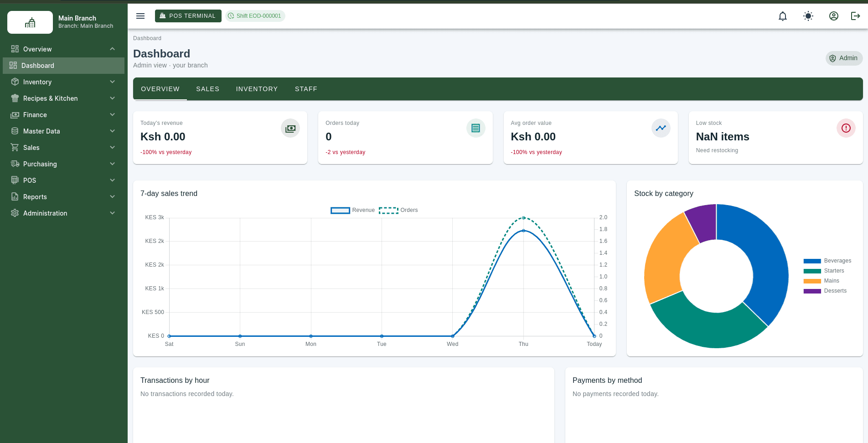Click the Inventory box icon in sidebar
The height and width of the screenshot is (443, 868).
point(15,82)
